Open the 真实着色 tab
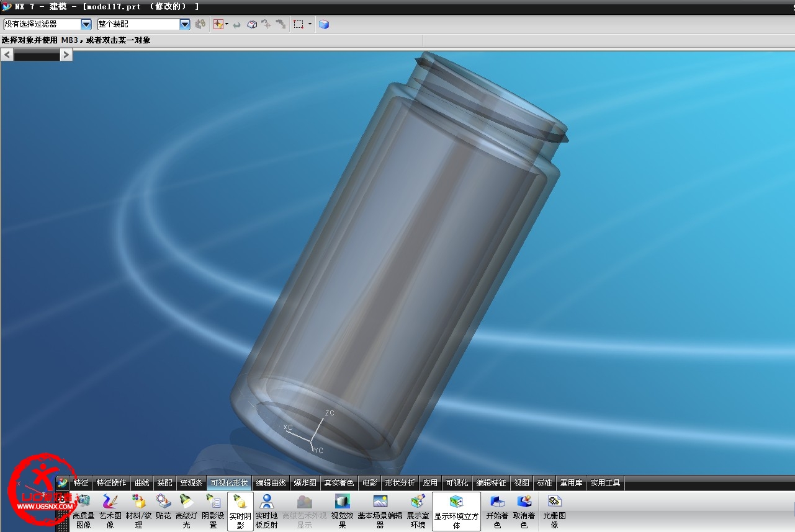The height and width of the screenshot is (532, 795). pos(339,482)
